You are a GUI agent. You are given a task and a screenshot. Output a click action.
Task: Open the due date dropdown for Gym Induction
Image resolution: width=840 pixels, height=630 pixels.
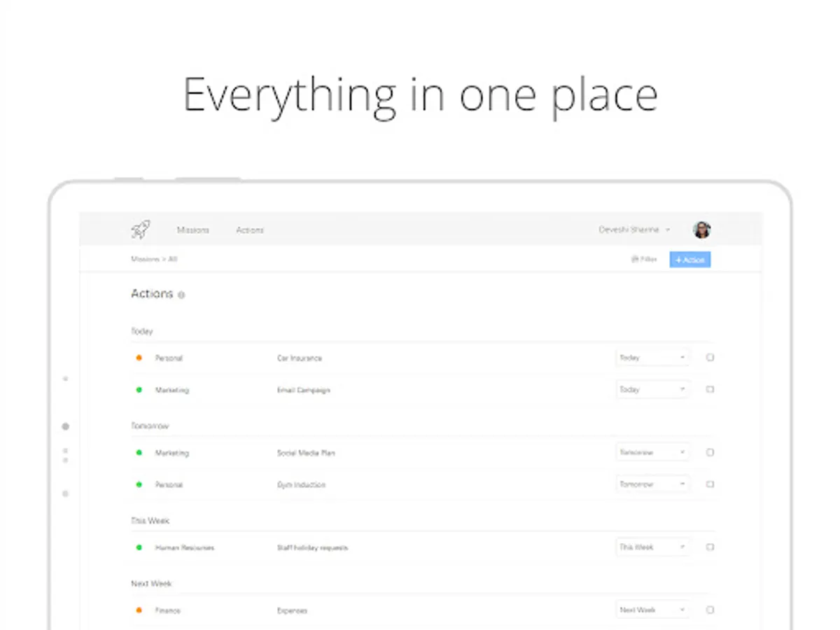(652, 484)
